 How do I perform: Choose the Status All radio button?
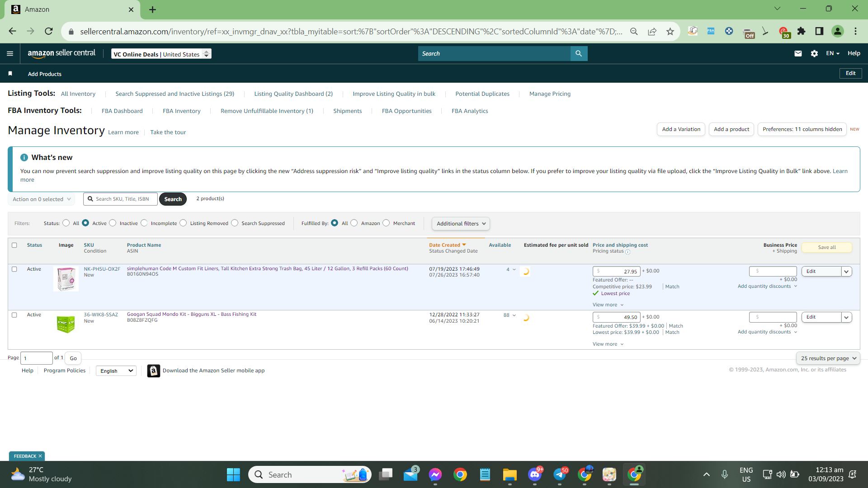[66, 223]
